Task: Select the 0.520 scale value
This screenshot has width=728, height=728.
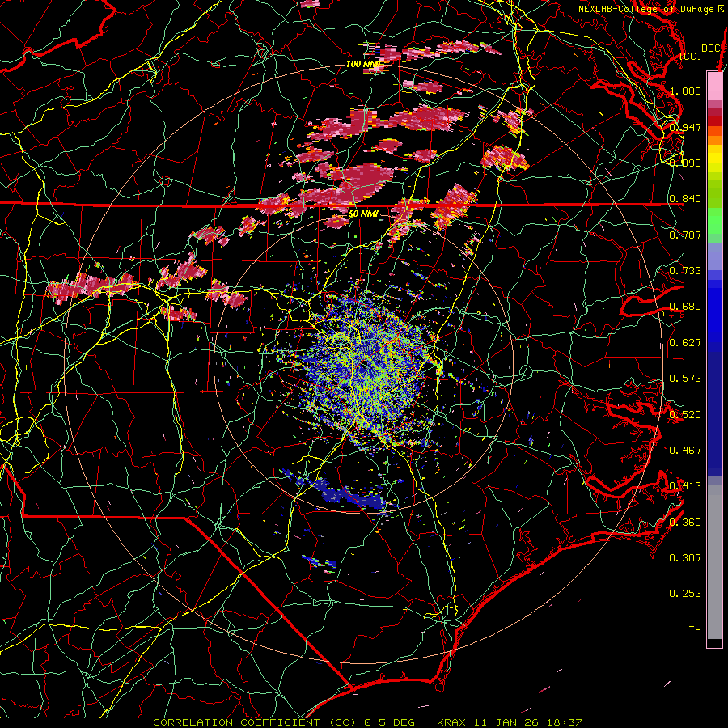Action: click(x=685, y=415)
